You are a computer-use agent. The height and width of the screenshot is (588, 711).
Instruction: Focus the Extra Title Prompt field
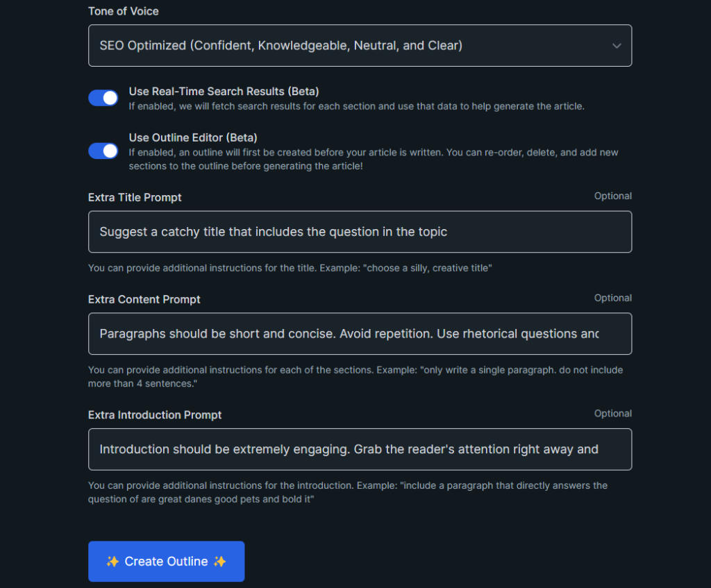point(360,232)
